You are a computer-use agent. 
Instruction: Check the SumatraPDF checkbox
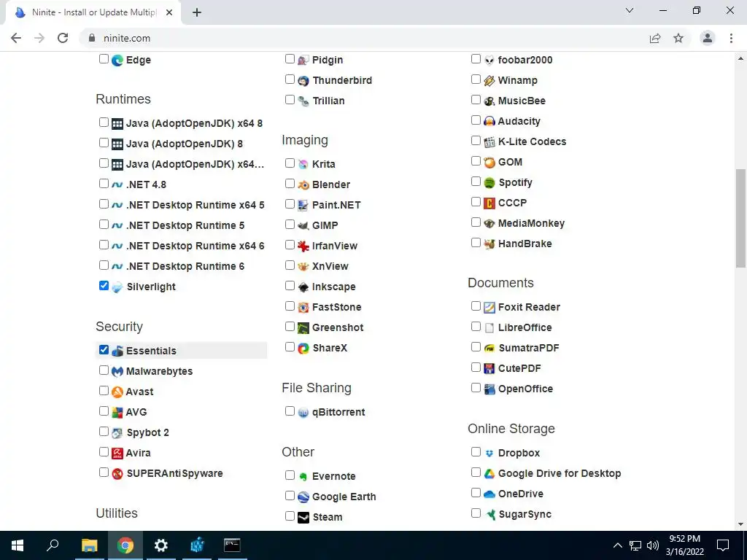(476, 346)
